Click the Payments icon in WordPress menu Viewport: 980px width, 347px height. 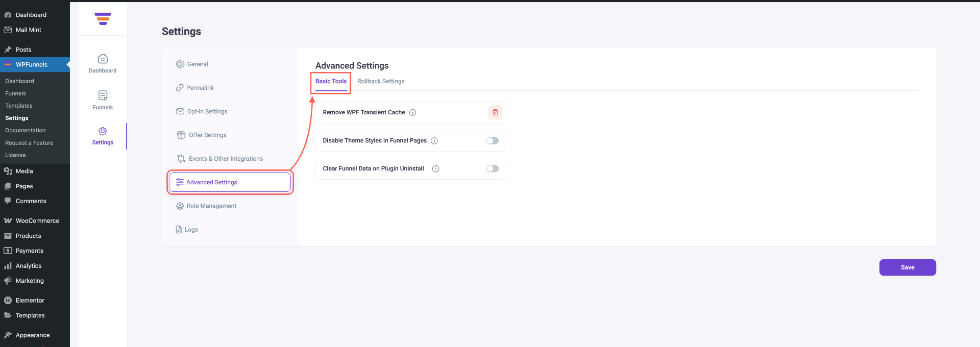click(x=8, y=251)
